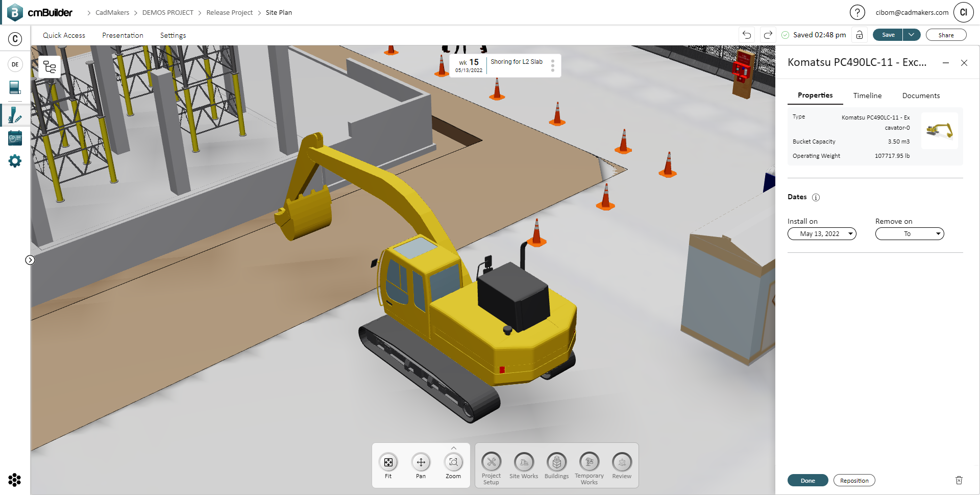Click the undo arrow

tap(747, 35)
